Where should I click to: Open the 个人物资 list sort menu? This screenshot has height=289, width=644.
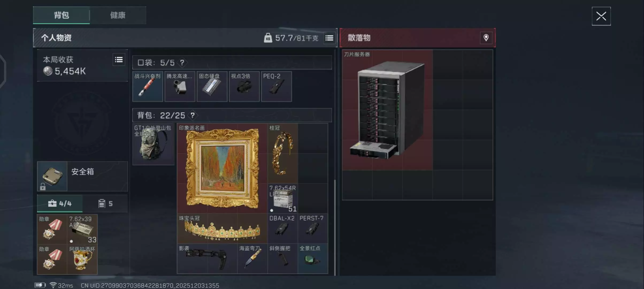[329, 38]
